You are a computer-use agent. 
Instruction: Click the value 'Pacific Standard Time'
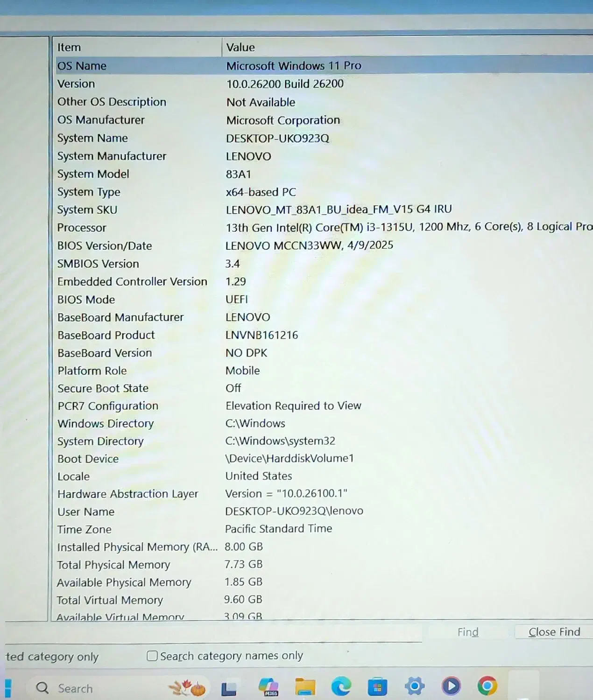[279, 529]
